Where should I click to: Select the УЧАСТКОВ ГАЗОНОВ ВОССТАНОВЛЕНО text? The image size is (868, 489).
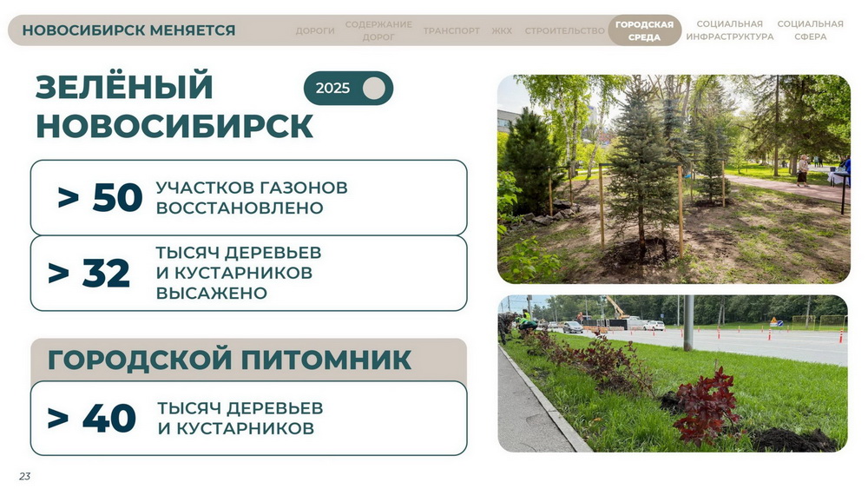[x=252, y=198]
